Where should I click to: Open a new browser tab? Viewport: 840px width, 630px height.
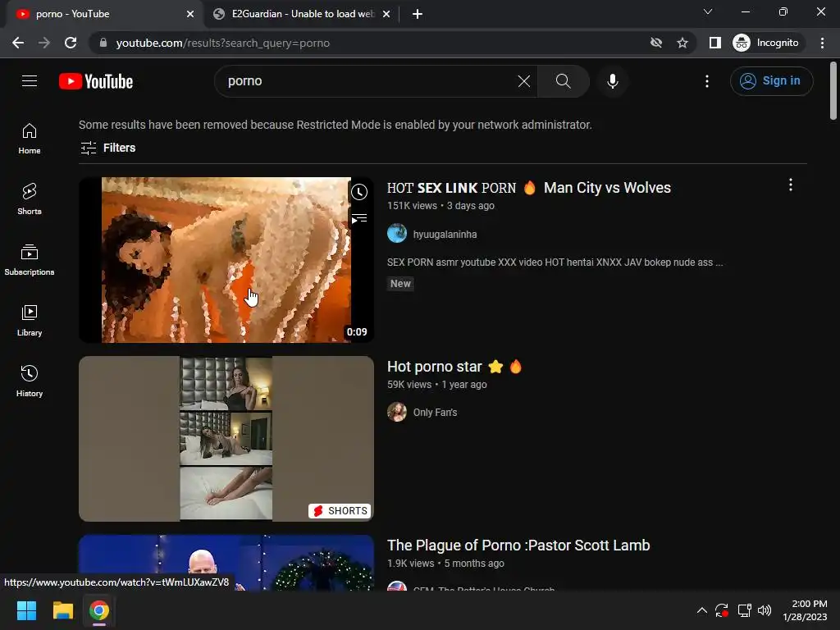(418, 14)
